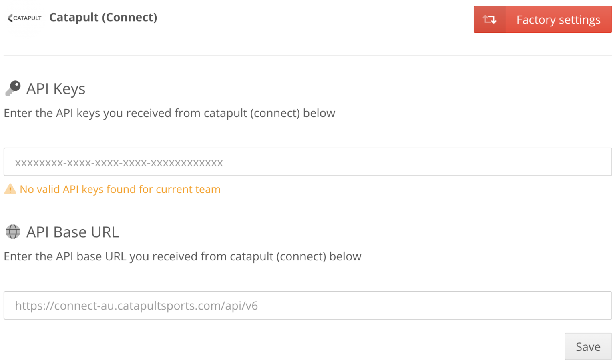The width and height of the screenshot is (615, 364).
Task: Click the Factory settings button
Action: pos(558,19)
